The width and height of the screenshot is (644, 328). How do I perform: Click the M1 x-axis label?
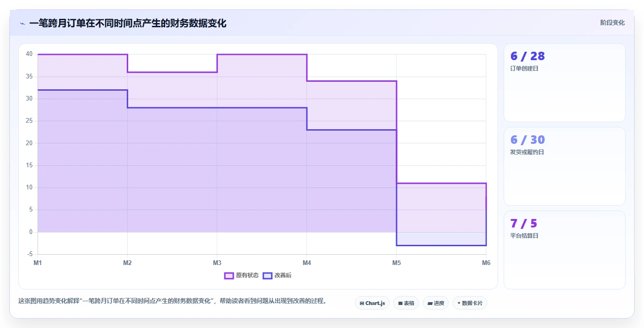[38, 263]
